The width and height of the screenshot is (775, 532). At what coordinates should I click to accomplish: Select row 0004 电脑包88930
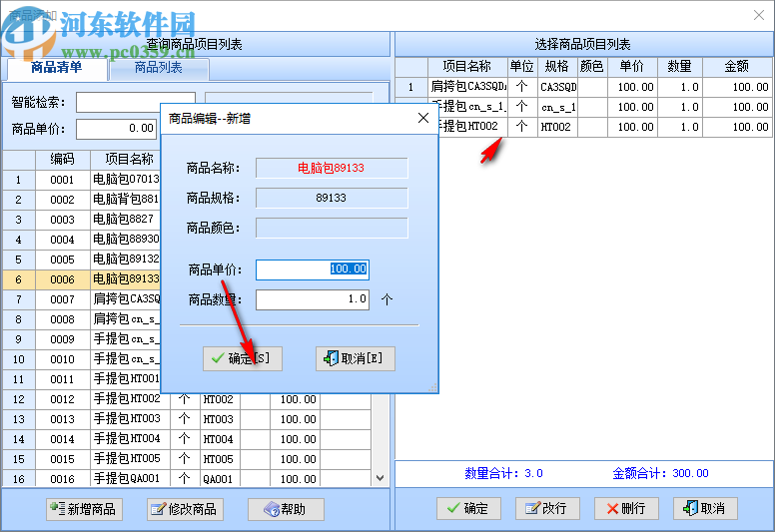point(82,240)
